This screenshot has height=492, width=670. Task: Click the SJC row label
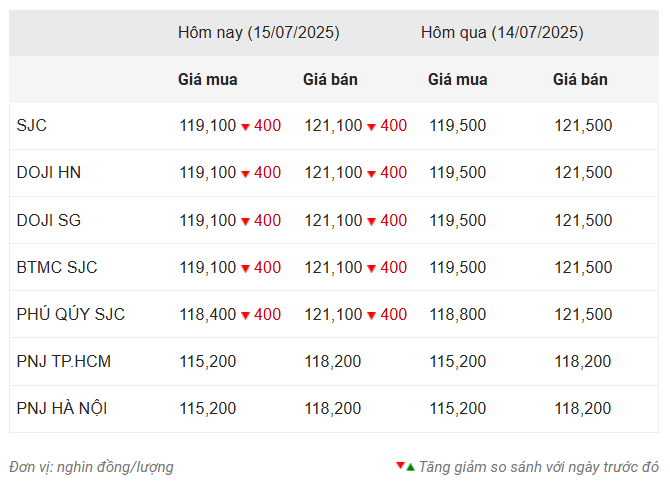32,125
